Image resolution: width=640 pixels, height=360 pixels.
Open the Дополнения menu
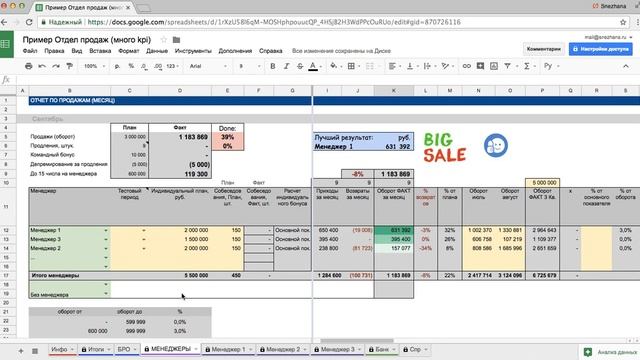click(x=235, y=51)
